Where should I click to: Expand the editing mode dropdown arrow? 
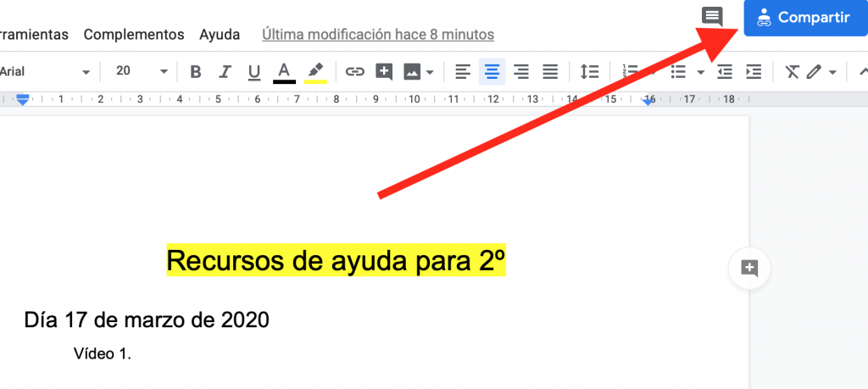(832, 72)
